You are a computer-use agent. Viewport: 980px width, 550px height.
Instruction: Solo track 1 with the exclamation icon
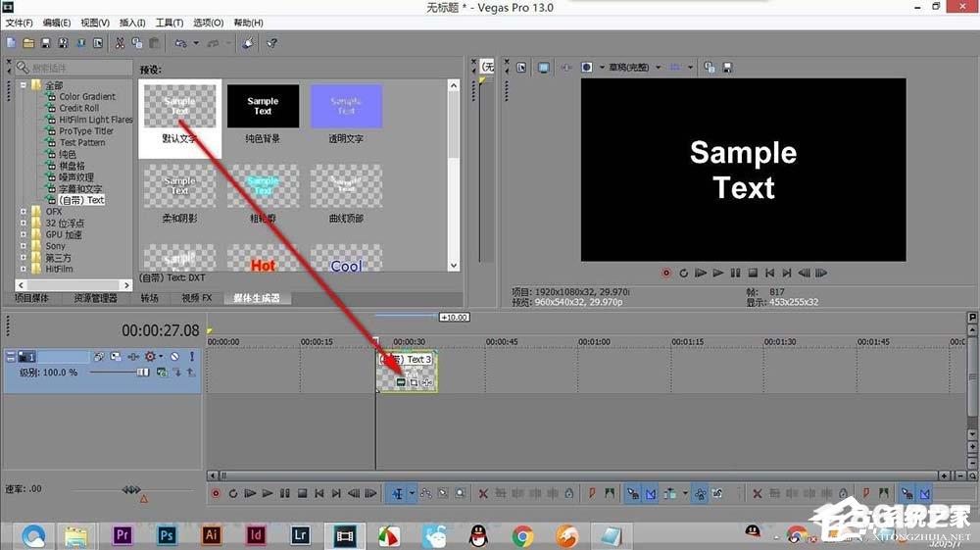[192, 356]
